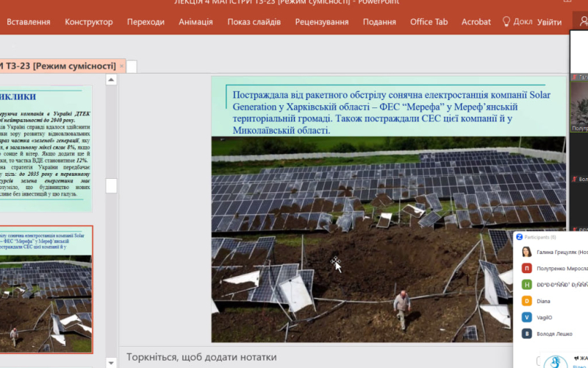
Task: Click the thumbnail pane scroll down arrow
Action: tap(111, 363)
